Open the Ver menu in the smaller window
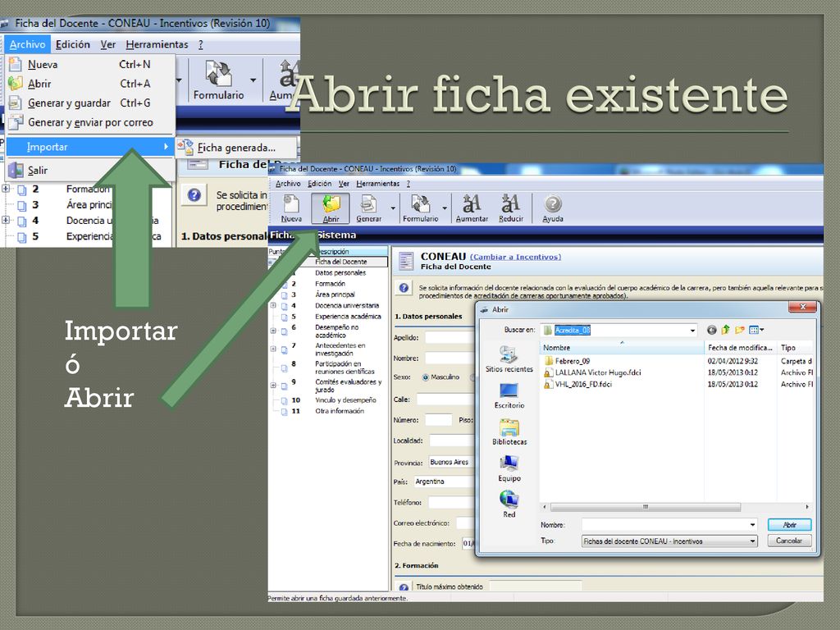Image resolution: width=840 pixels, height=630 pixels. pyautogui.click(x=344, y=183)
